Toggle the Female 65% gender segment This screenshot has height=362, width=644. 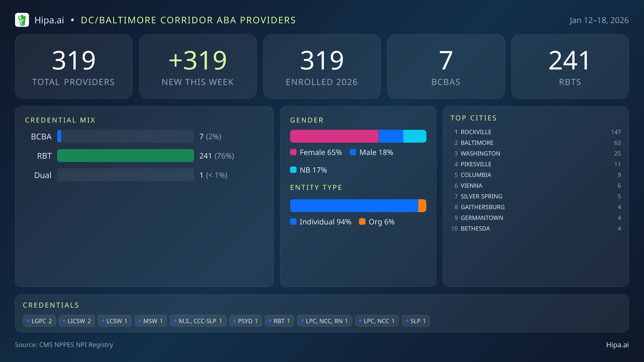point(334,136)
